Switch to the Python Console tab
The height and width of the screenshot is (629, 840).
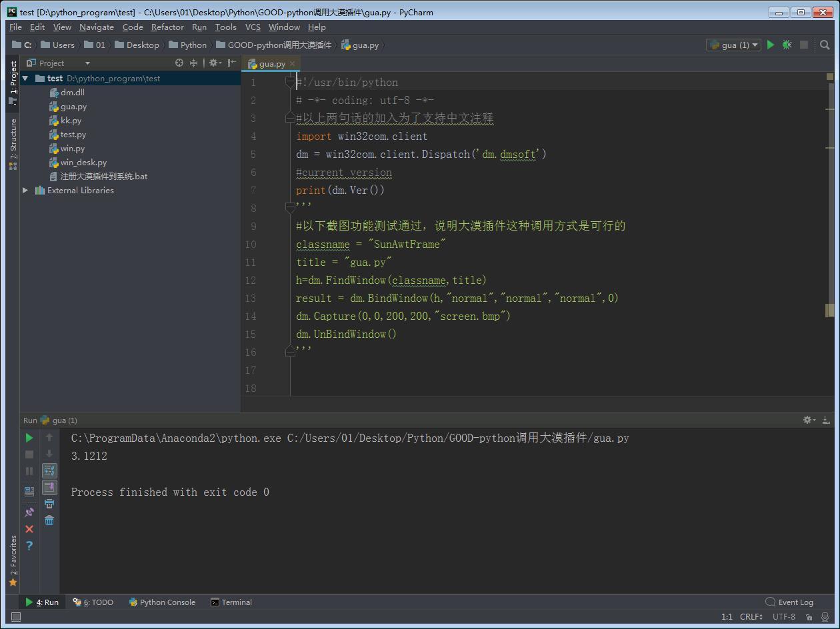(162, 602)
